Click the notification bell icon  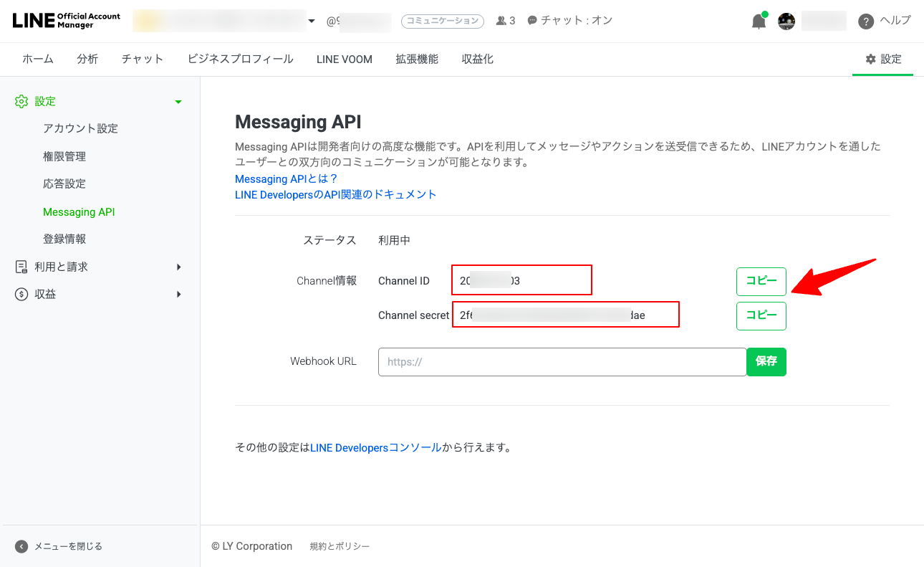[759, 22]
